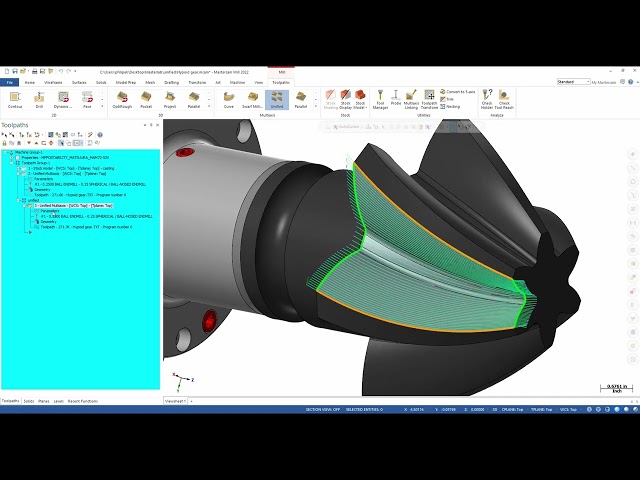This screenshot has width=640, height=480.
Task: Click the Nesting utility button
Action: [450, 107]
